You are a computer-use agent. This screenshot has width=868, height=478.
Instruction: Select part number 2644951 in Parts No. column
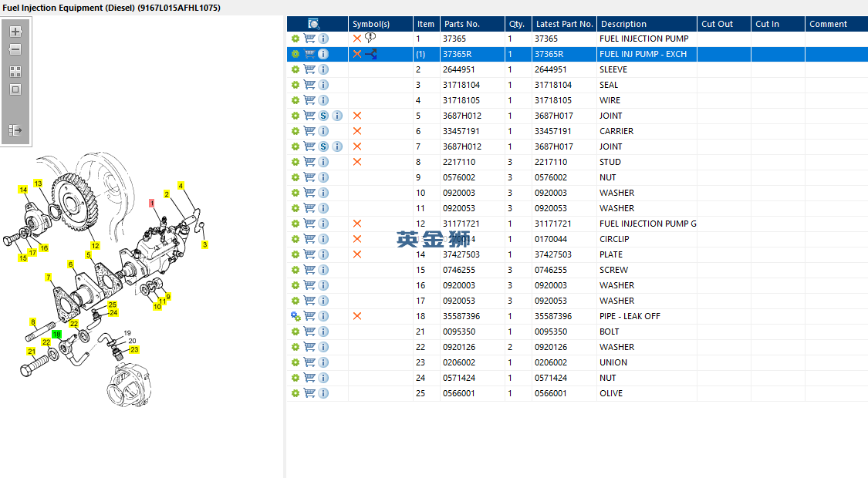pyautogui.click(x=459, y=69)
